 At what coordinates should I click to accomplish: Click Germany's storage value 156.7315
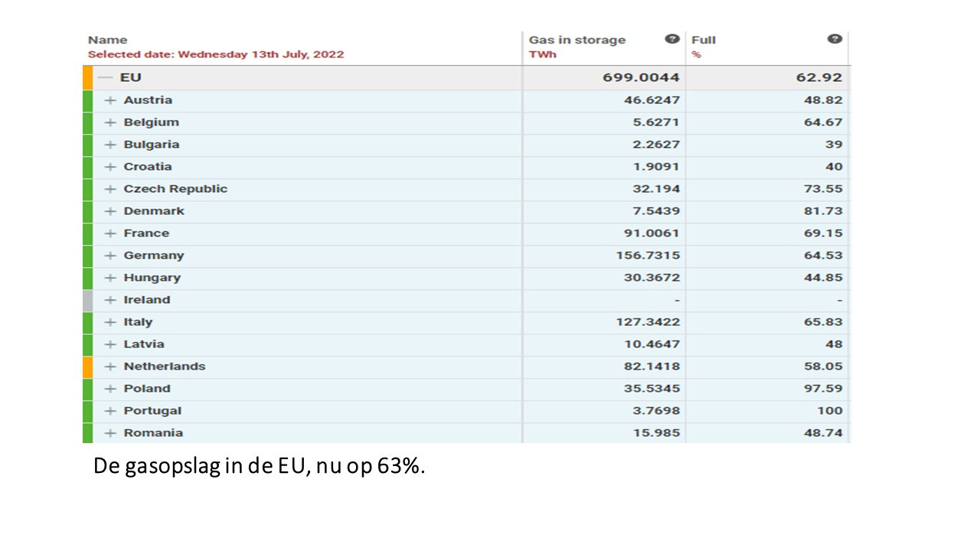[648, 256]
